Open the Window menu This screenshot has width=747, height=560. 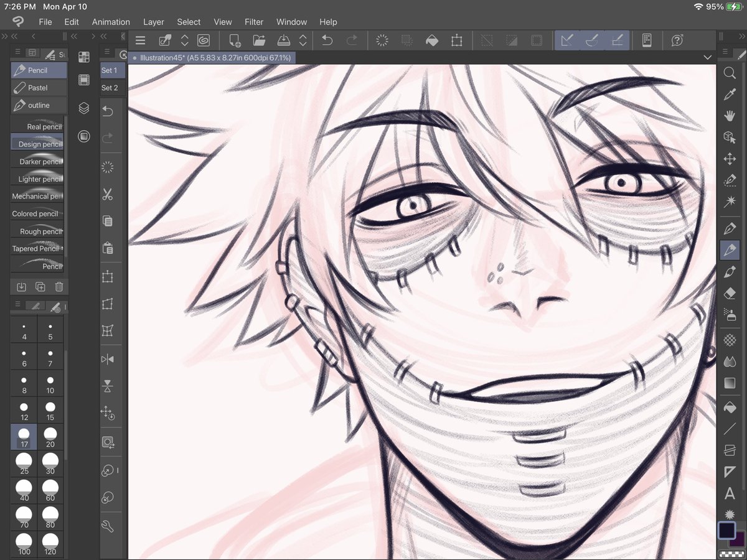pos(292,22)
